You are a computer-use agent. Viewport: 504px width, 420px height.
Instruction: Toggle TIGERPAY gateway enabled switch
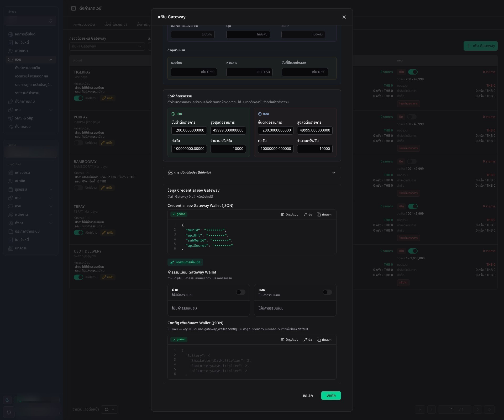coord(78,98)
